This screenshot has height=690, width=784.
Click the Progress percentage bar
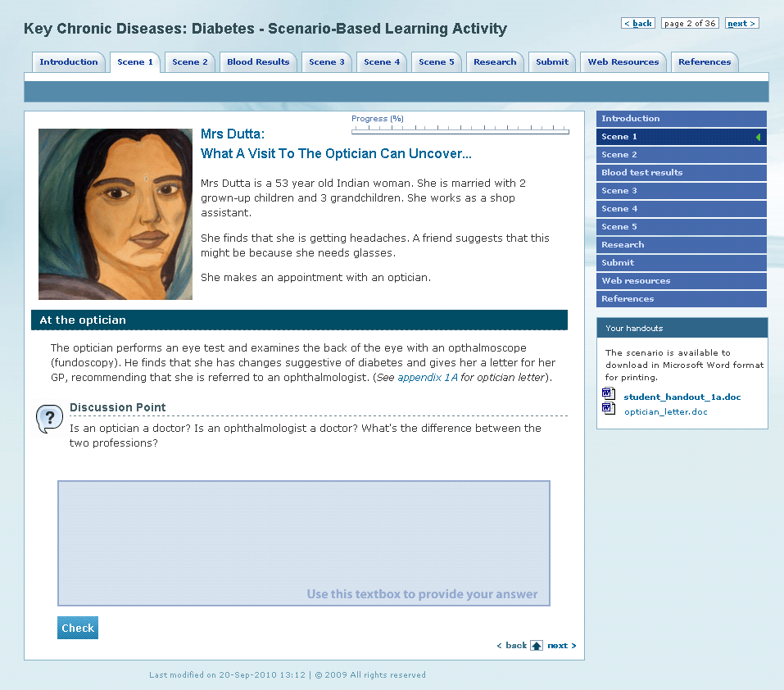click(x=460, y=130)
